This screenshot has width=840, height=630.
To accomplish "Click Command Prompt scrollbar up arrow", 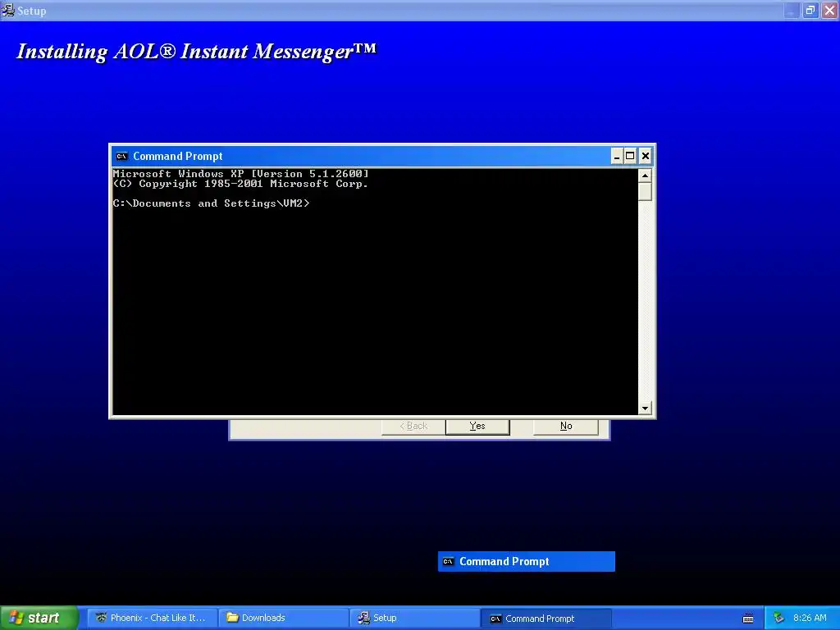I will pyautogui.click(x=645, y=176).
